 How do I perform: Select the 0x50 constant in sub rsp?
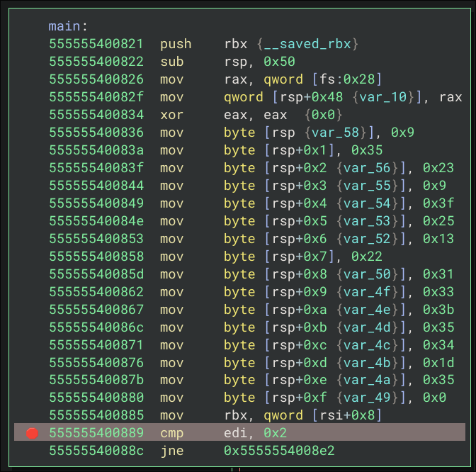point(280,62)
